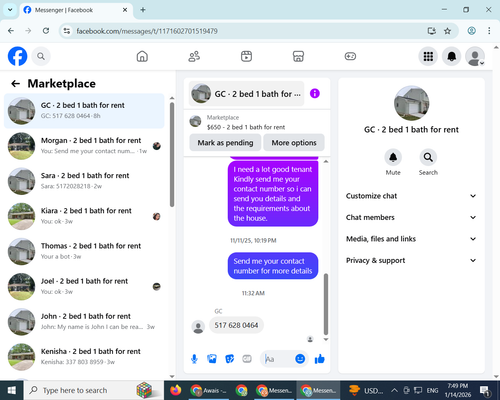Click the chat messages scrollbar
Viewport: 500px width, 400px height.
pos(326,304)
